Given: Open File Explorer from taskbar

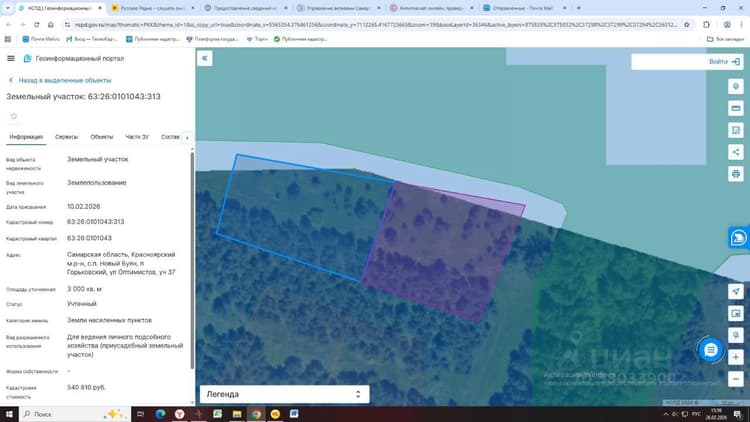Looking at the screenshot, I should coord(237,414).
